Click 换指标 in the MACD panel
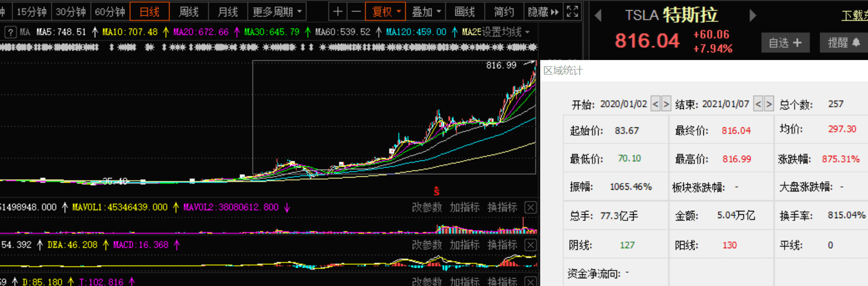 click(x=502, y=245)
